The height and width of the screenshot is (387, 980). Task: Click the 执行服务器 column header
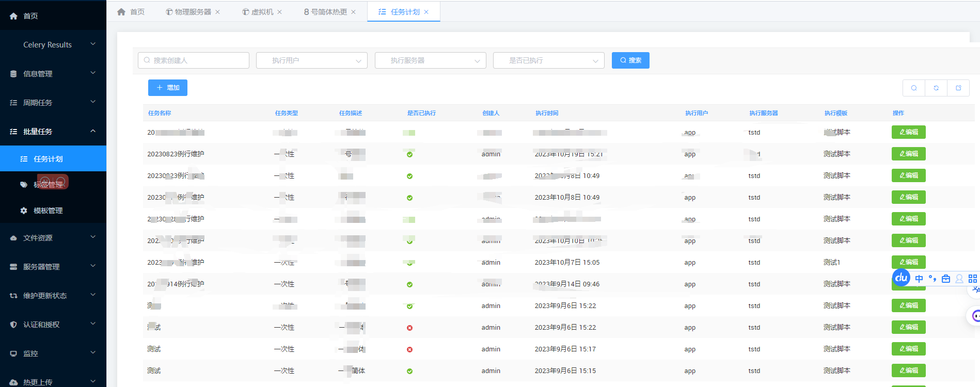tap(764, 113)
